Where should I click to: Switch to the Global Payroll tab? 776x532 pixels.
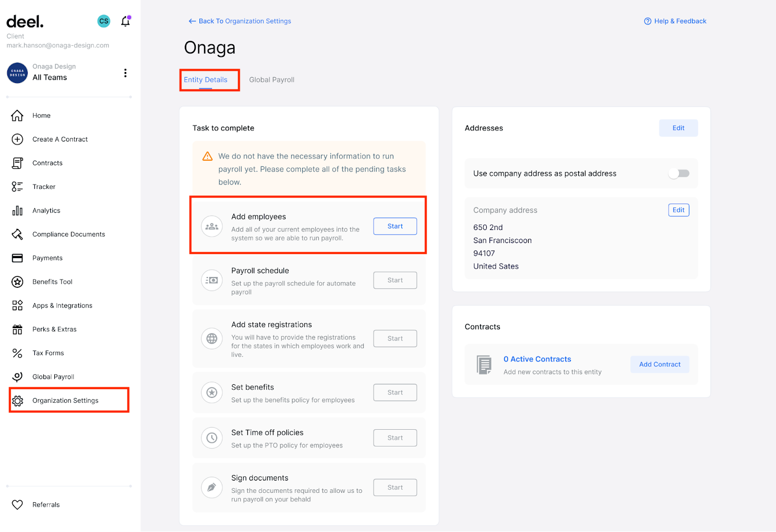click(x=272, y=80)
